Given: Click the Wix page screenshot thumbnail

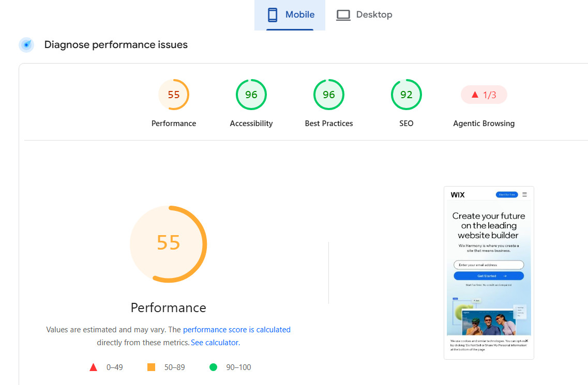Looking at the screenshot, I should (489, 273).
